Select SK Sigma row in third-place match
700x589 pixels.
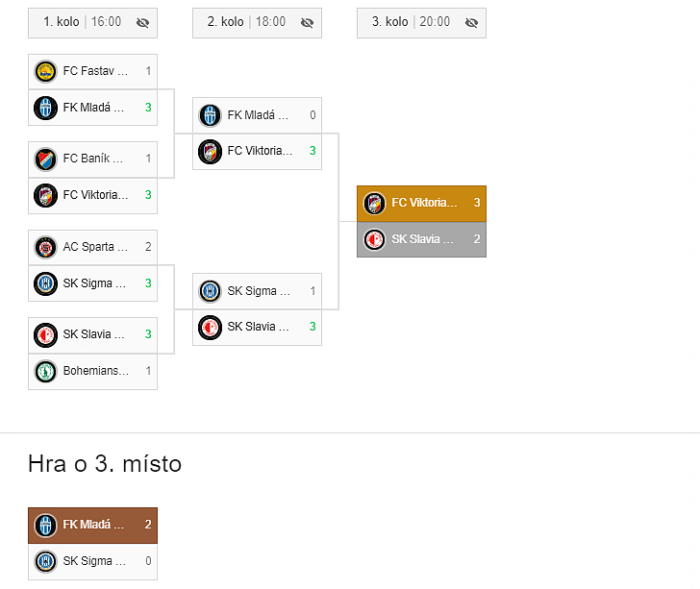coord(92,561)
